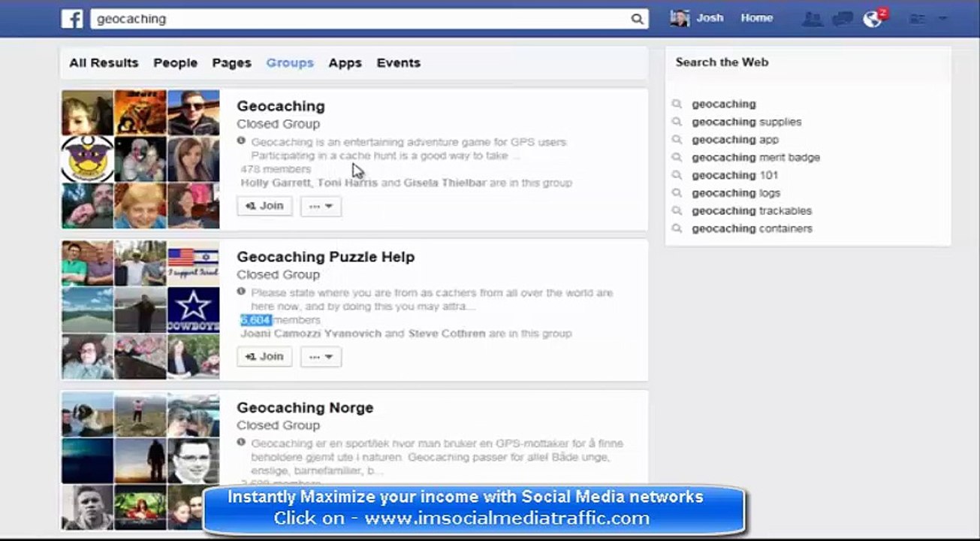Viewport: 980px width, 541px height.
Task: Search web for geocaching merit badge
Action: coord(755,158)
